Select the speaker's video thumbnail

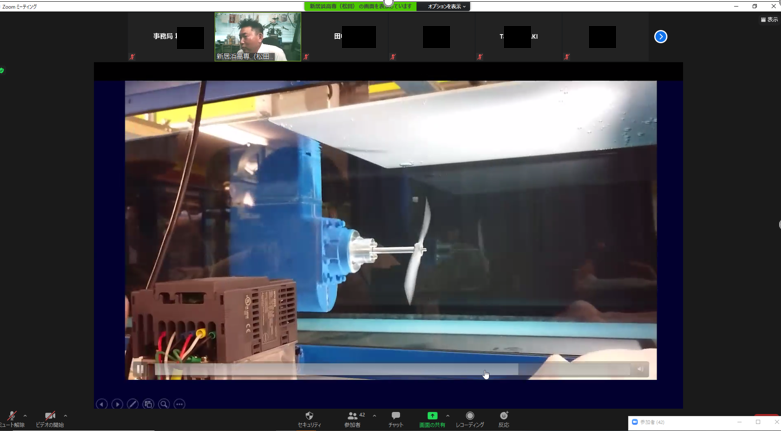258,37
